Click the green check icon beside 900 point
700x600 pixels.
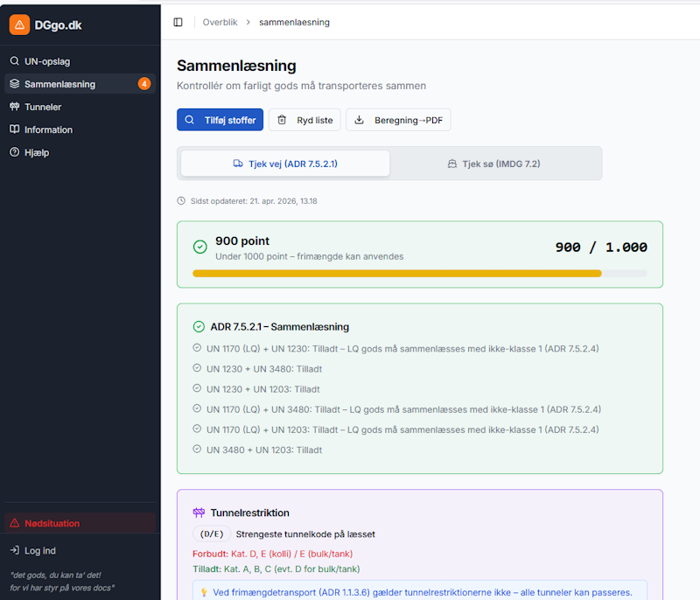click(x=199, y=248)
